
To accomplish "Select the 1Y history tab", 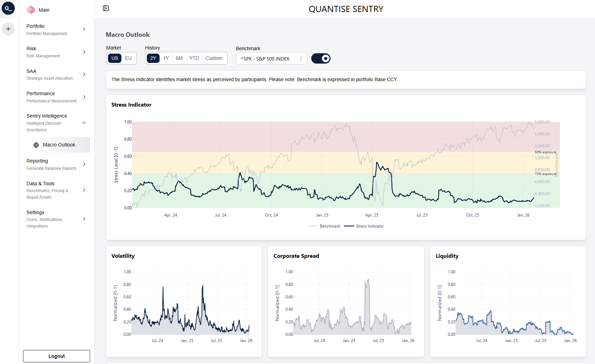I will pos(166,58).
